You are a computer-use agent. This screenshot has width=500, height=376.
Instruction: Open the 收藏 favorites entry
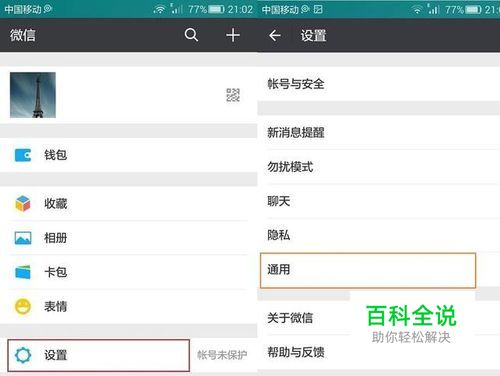(129, 203)
